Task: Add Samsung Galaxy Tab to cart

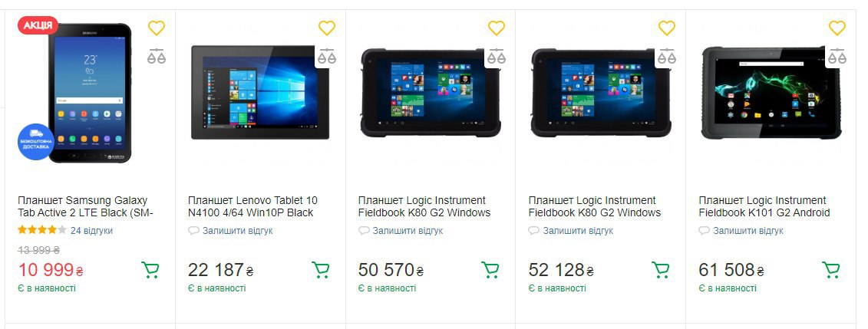Action: pyautogui.click(x=150, y=270)
